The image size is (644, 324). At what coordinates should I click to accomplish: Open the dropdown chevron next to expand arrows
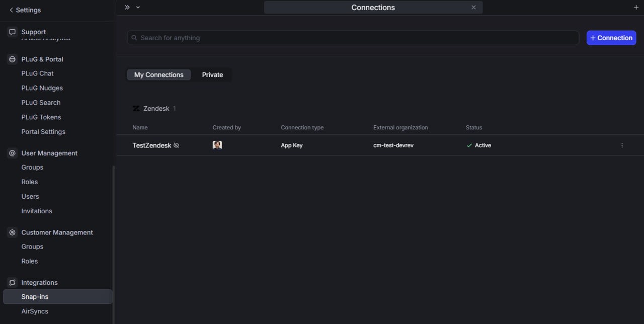[138, 8]
